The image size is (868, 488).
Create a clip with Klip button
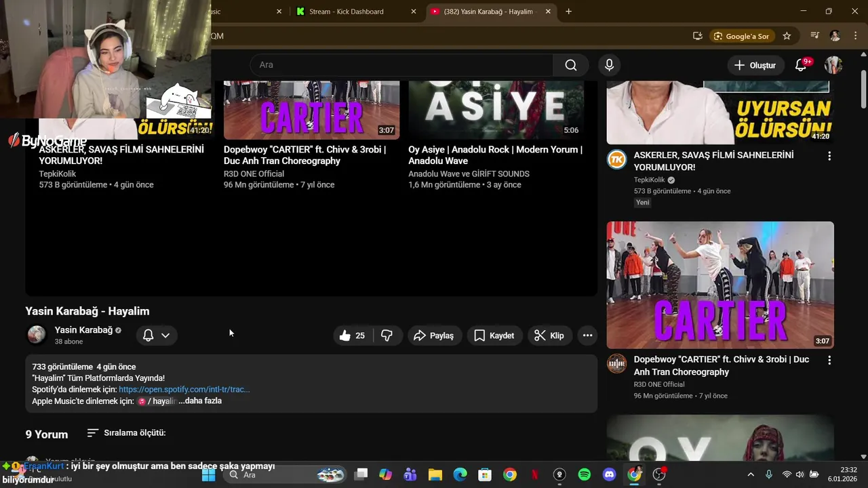point(549,335)
